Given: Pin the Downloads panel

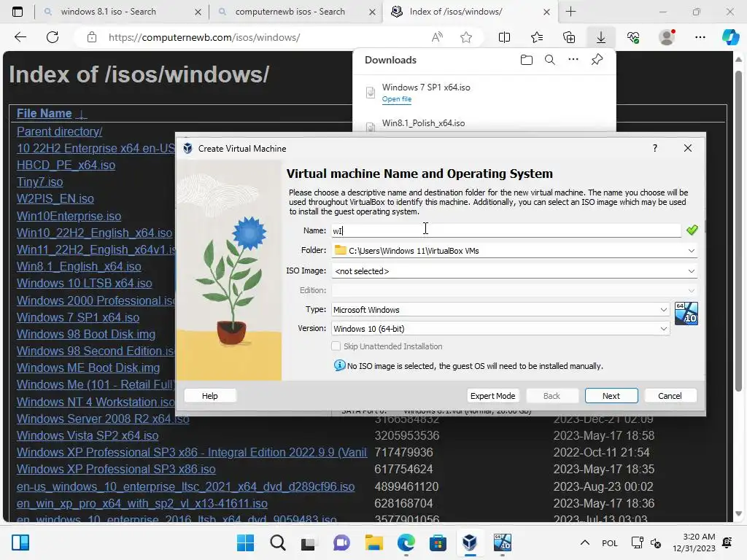Looking at the screenshot, I should [597, 60].
